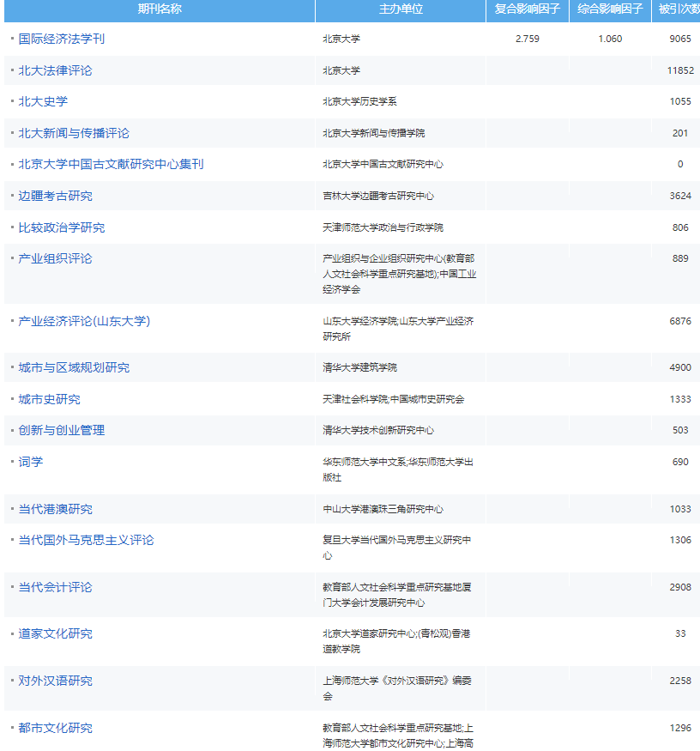Select citation count 4900
The width and height of the screenshot is (700, 751).
point(680,367)
